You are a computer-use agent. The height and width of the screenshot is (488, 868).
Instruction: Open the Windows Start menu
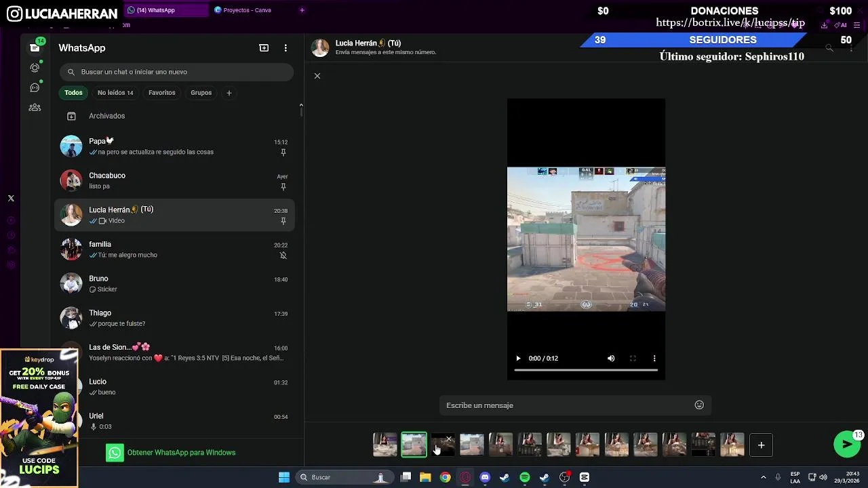pos(284,477)
